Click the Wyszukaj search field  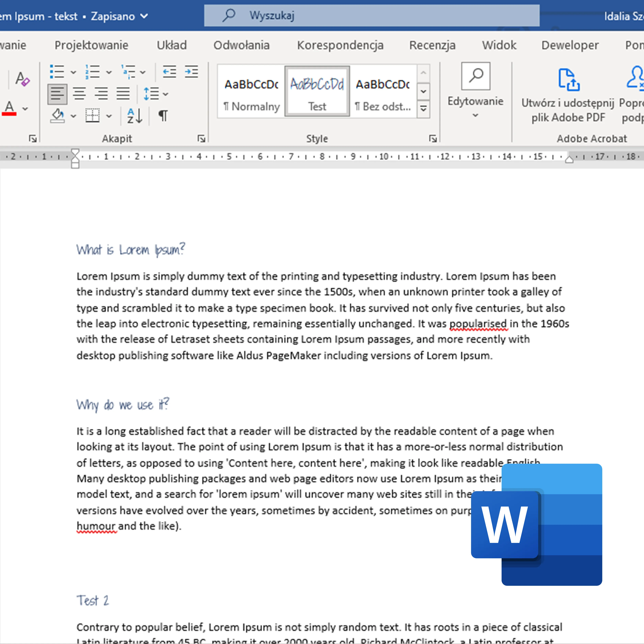click(x=372, y=16)
